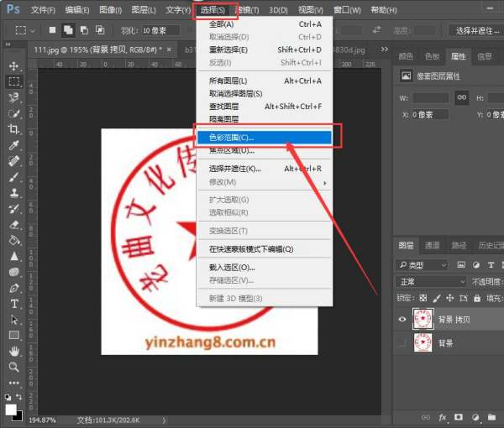Toggle lock transparent pixels in Layers panel
The height and width of the screenshot is (428, 504).
[x=424, y=298]
